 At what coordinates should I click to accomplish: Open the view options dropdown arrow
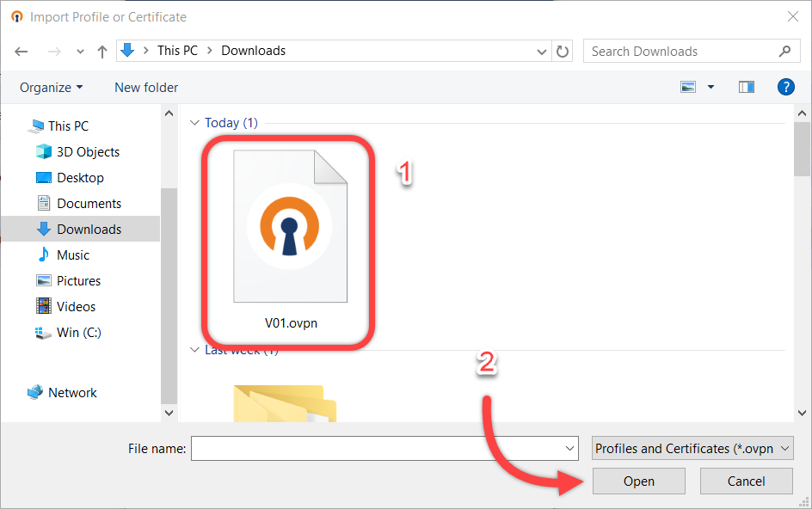point(710,87)
